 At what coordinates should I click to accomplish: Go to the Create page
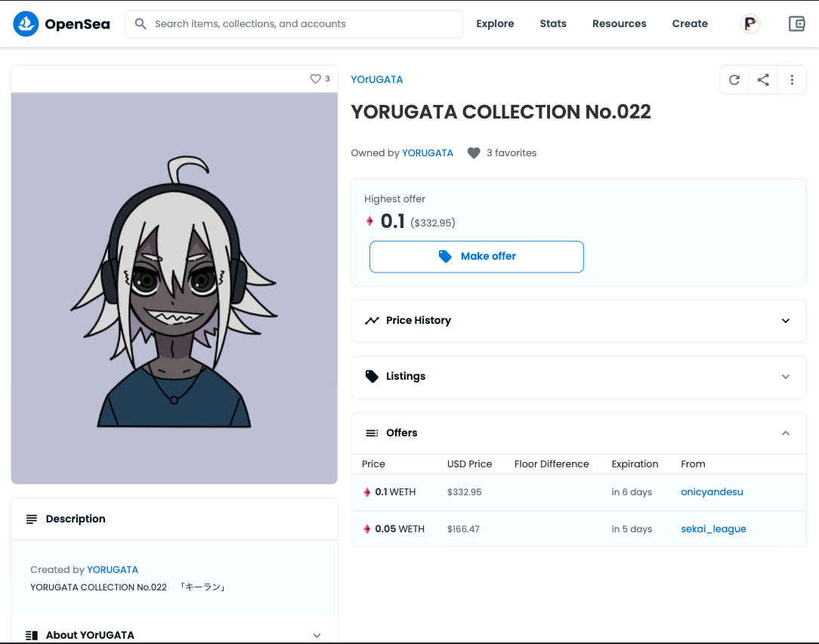pos(690,24)
